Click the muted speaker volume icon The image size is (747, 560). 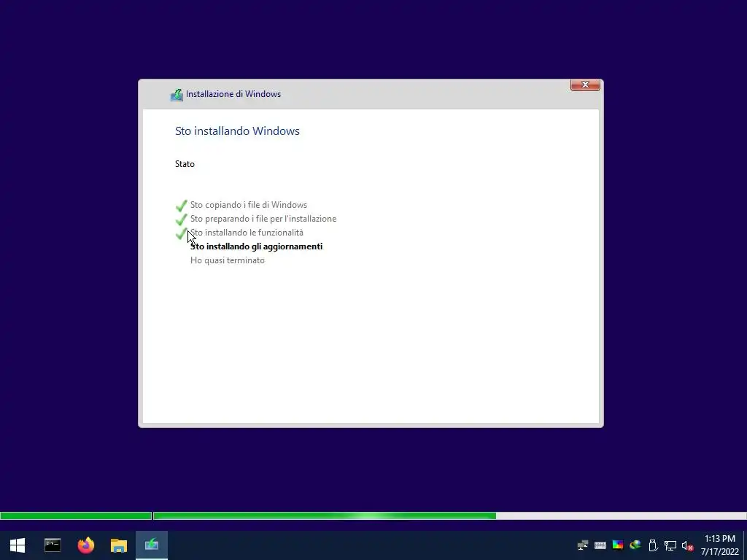(x=687, y=545)
